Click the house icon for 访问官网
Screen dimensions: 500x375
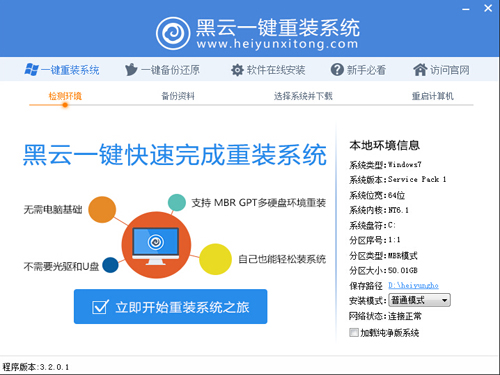pos(420,69)
